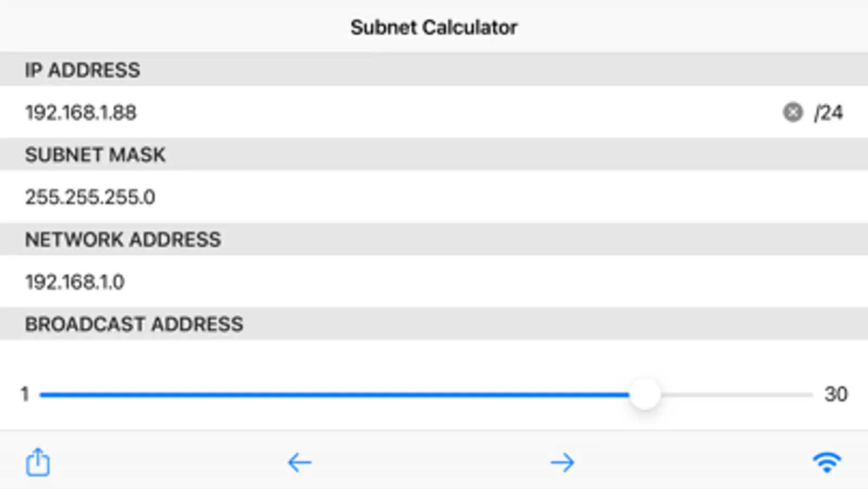Tap the BROADCAST ADDRESS section header

coord(134,324)
